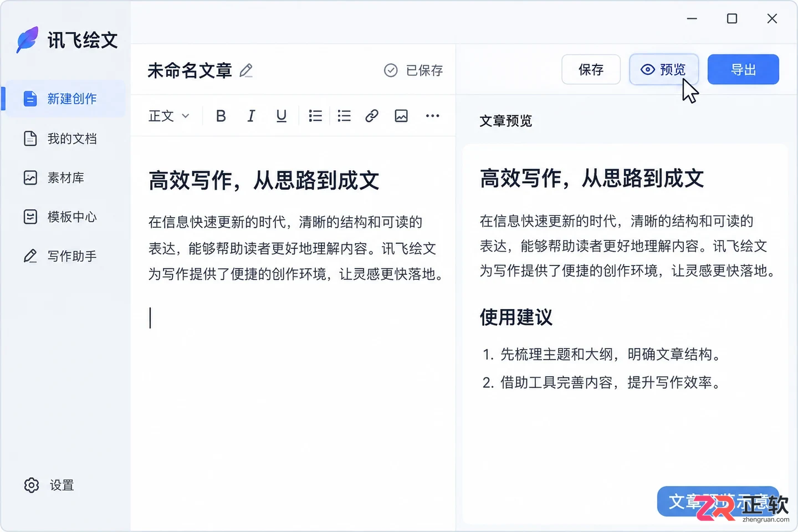Click the 已保存 checkmark status icon
The height and width of the screenshot is (532, 798).
pos(391,70)
